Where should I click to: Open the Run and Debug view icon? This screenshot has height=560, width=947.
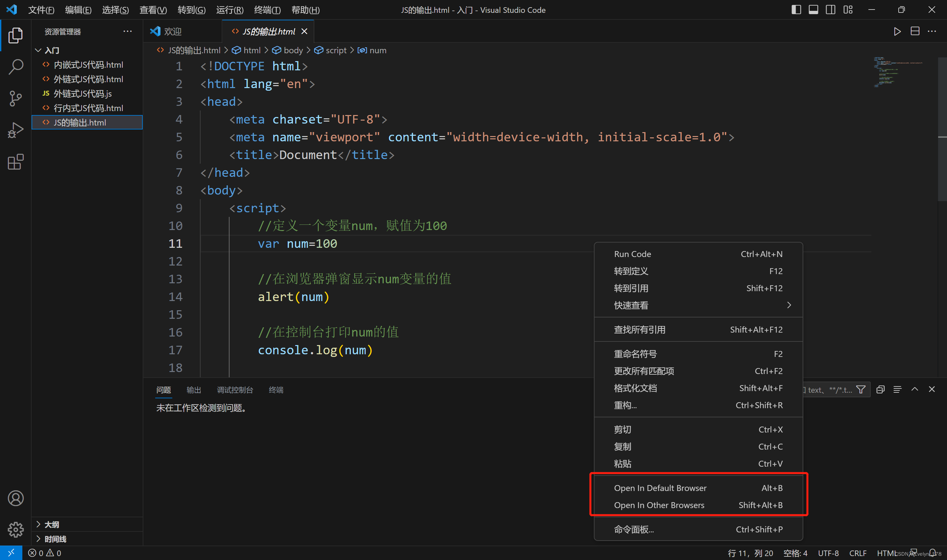pos(15,130)
